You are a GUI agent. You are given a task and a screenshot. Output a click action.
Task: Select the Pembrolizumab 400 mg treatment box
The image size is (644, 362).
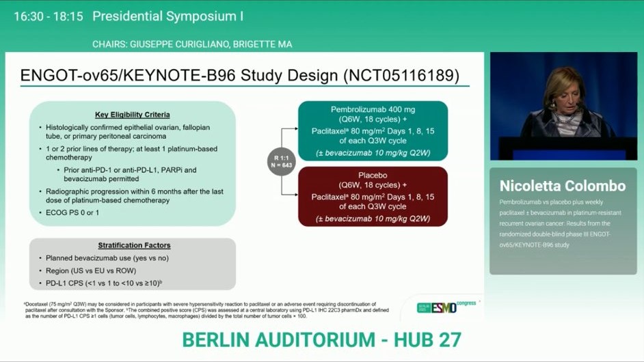373,131
